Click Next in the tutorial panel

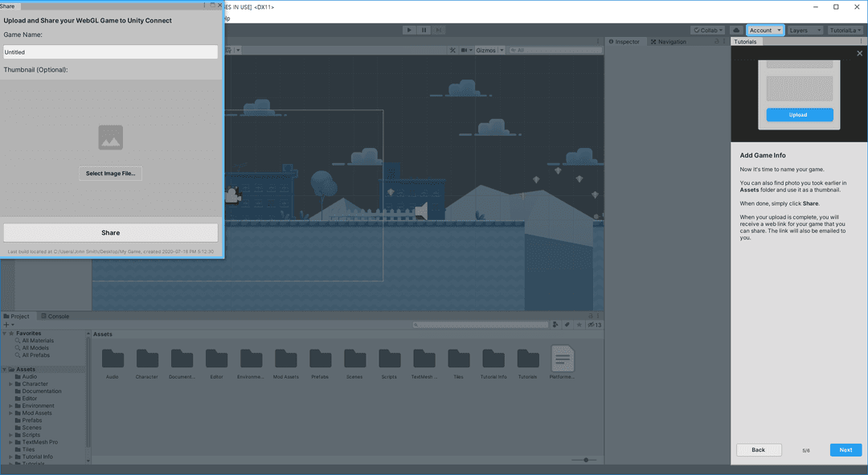pyautogui.click(x=845, y=450)
